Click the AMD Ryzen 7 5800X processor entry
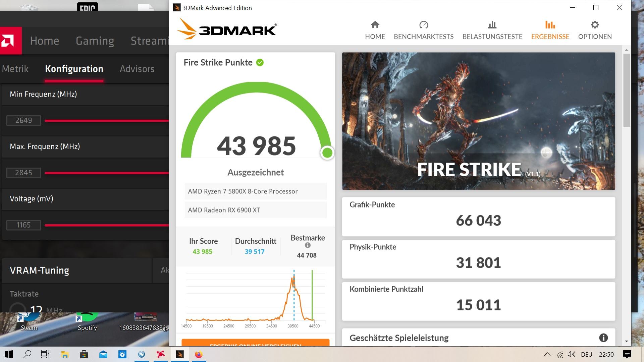Screen dimensions: 644x362 pos(256,191)
